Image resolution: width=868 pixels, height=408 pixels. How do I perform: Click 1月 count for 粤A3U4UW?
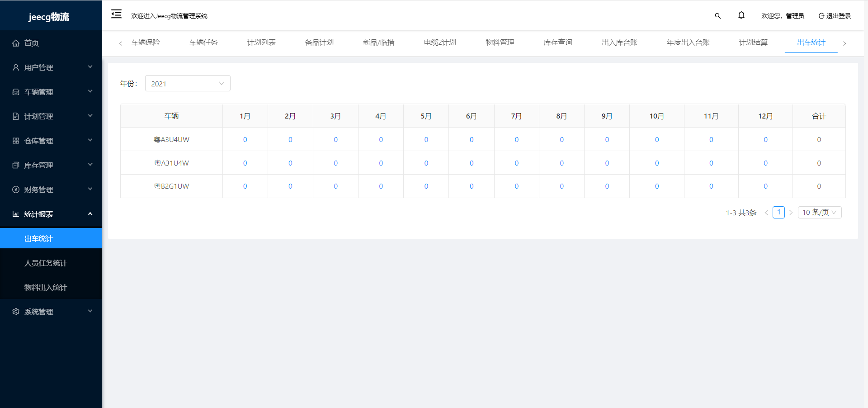(245, 140)
